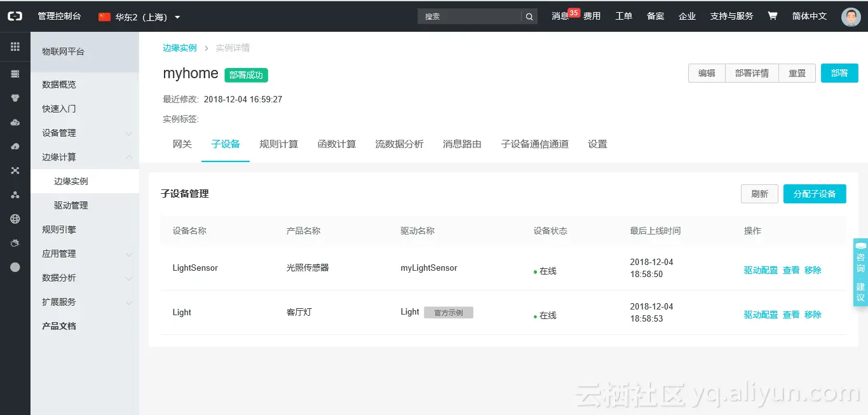Open the 费用 top menu

tap(592, 17)
